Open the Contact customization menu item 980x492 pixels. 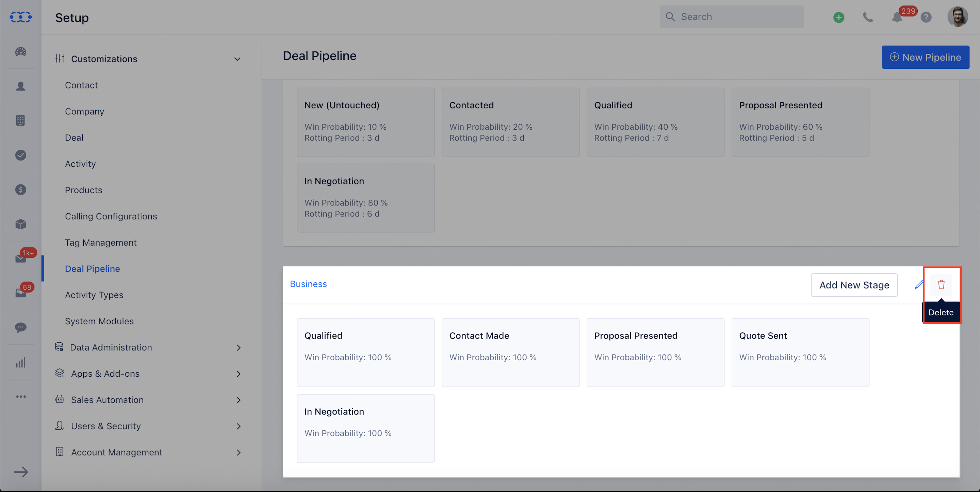81,85
